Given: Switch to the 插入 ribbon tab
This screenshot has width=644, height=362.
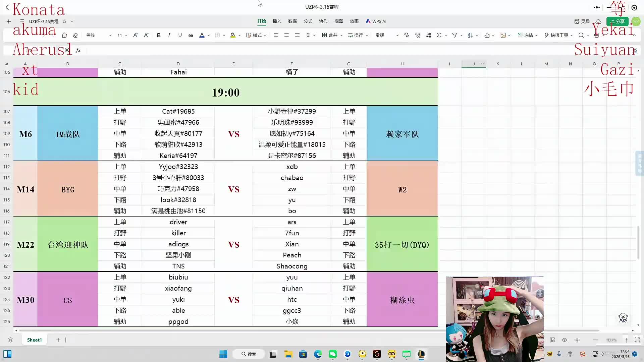Looking at the screenshot, I should tap(277, 21).
